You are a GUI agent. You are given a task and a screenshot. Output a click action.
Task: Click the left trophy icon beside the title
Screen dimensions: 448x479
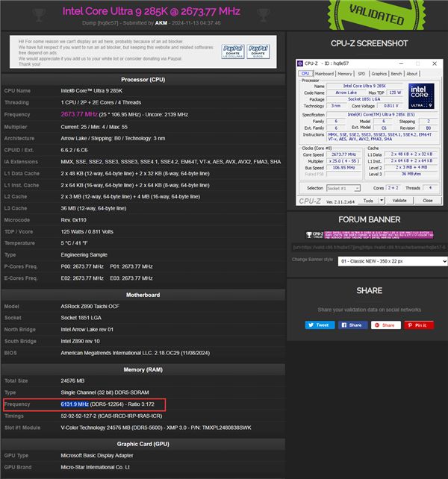click(x=39, y=15)
